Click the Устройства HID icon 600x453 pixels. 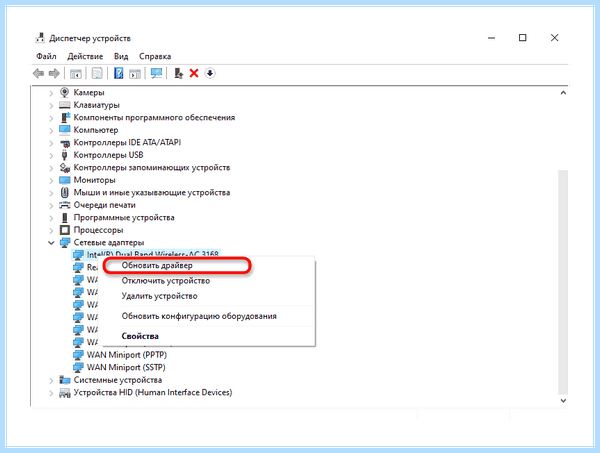coord(65,393)
